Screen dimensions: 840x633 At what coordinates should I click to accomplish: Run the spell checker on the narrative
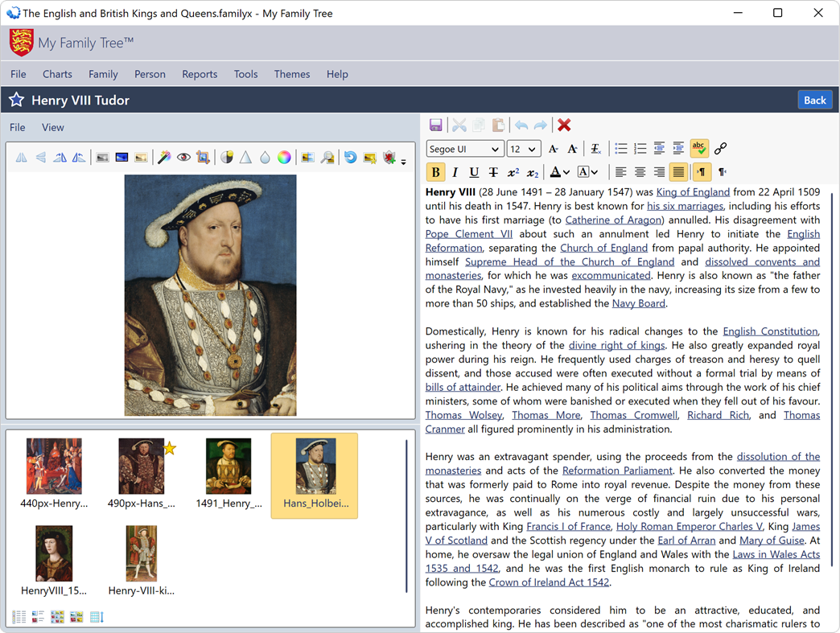pos(698,148)
